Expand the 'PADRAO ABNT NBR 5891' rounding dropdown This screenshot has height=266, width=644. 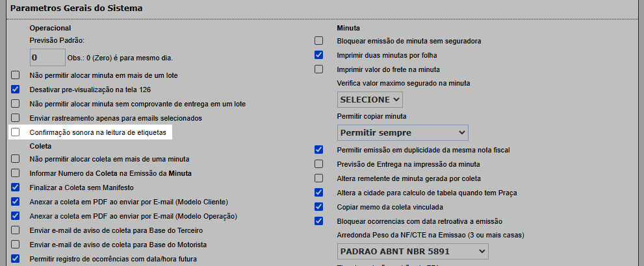413,250
